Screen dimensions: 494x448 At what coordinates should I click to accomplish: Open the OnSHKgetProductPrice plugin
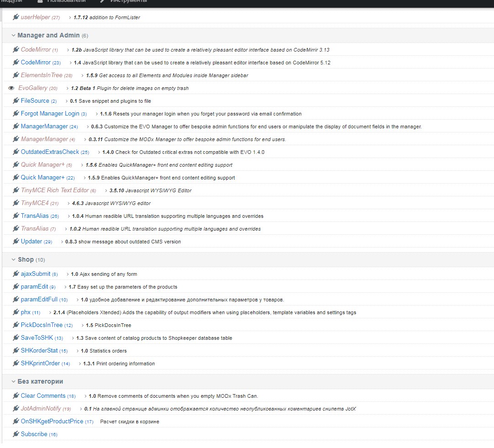coord(52,421)
